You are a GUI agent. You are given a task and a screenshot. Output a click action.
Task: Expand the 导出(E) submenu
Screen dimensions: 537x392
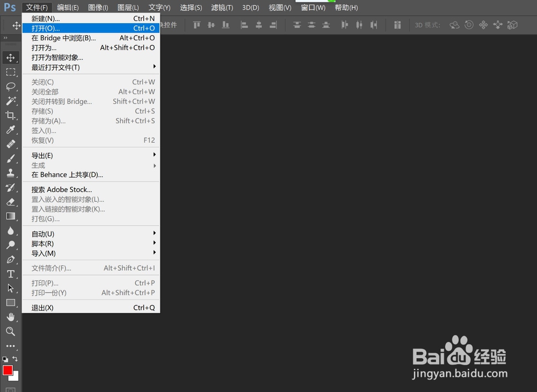pyautogui.click(x=91, y=155)
